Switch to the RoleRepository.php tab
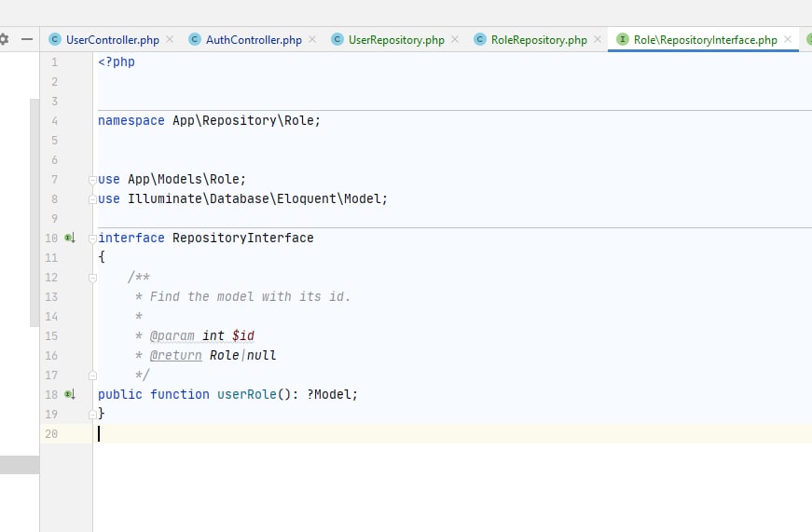This screenshot has width=812, height=532. [x=539, y=40]
